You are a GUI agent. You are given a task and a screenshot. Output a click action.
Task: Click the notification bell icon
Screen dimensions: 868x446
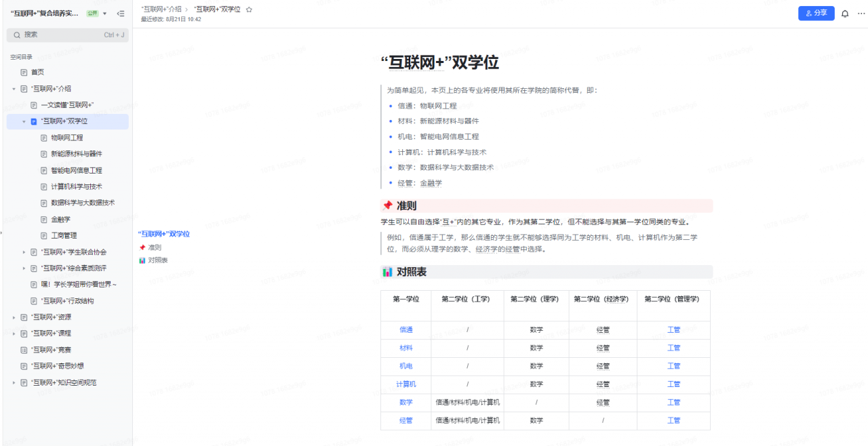click(845, 14)
